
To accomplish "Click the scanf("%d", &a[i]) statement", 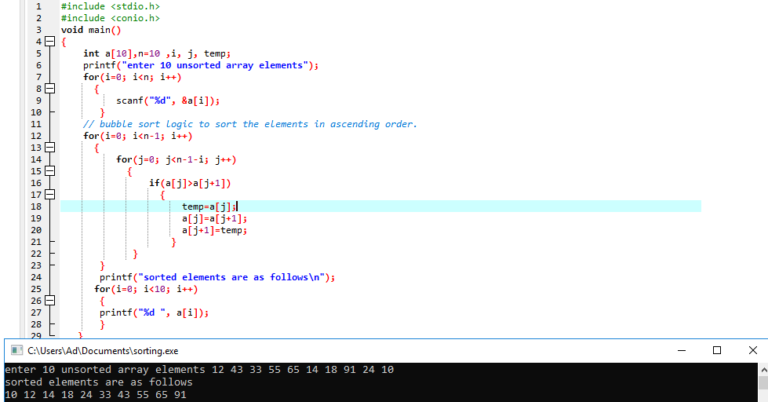I will 168,100.
